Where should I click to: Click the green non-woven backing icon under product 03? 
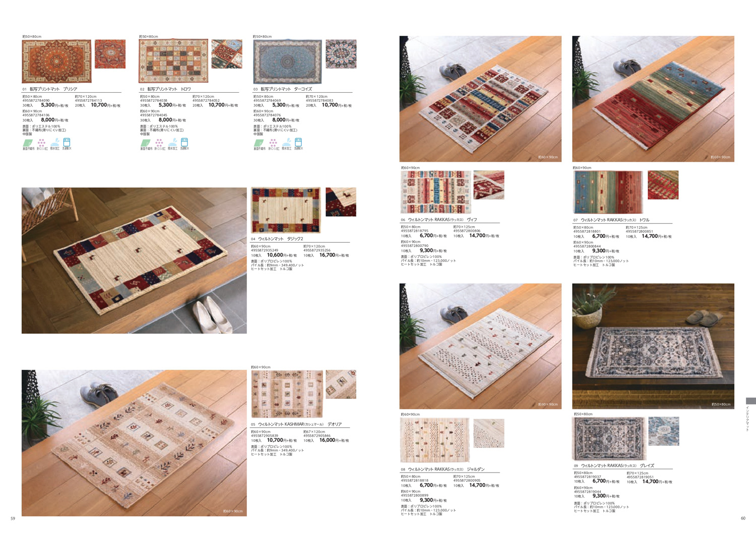pyautogui.click(x=260, y=143)
